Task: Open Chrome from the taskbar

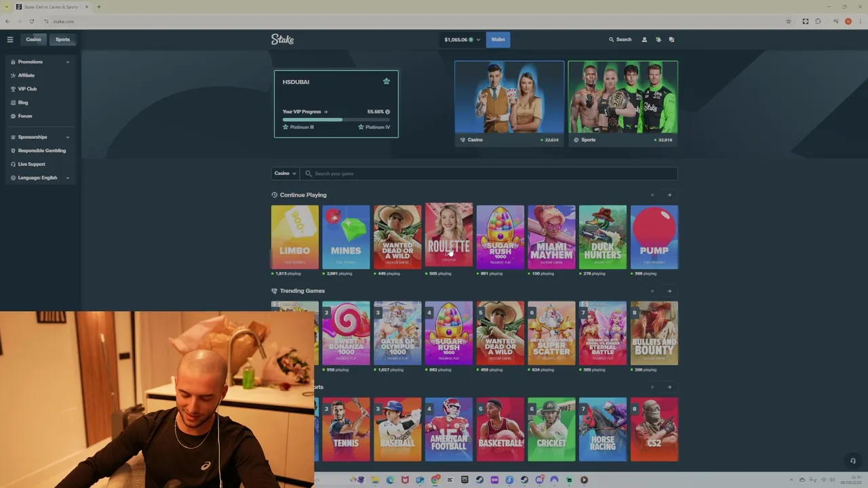Action: point(435,480)
